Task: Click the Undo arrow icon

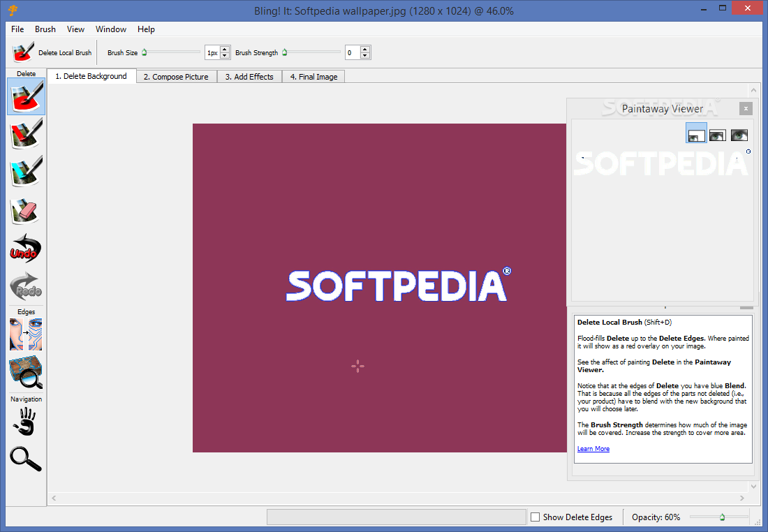Action: [25, 249]
